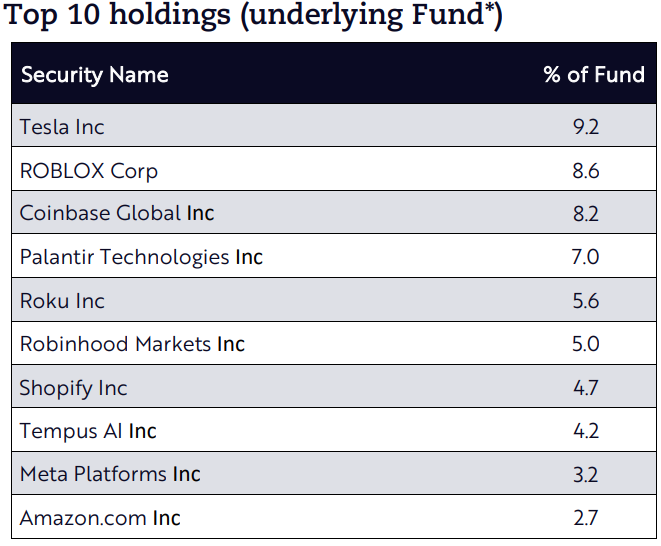This screenshot has height=546, width=661.
Task: Click Tesla's 9.2 percent value
Action: click(x=586, y=127)
